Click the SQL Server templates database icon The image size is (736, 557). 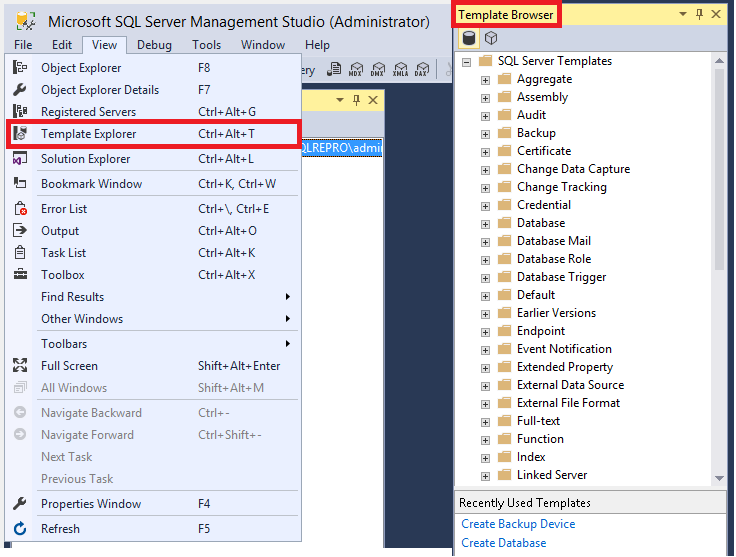tap(469, 38)
